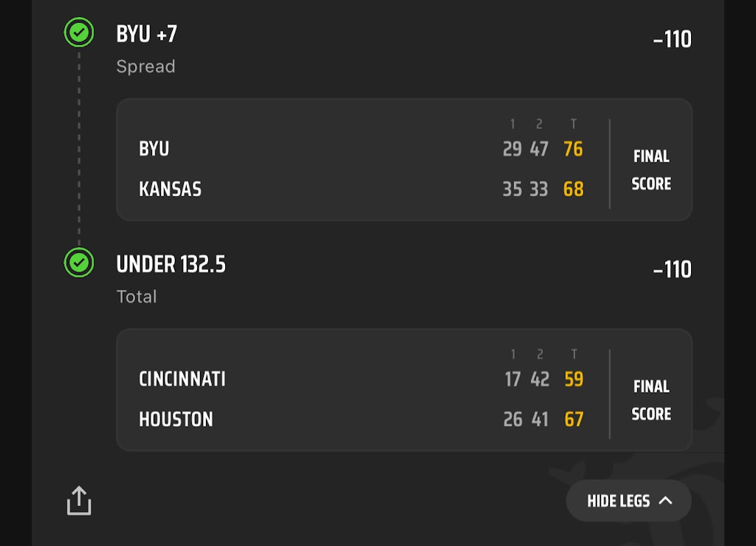Click the Spread bet type label
This screenshot has height=546, width=756.
coord(145,66)
